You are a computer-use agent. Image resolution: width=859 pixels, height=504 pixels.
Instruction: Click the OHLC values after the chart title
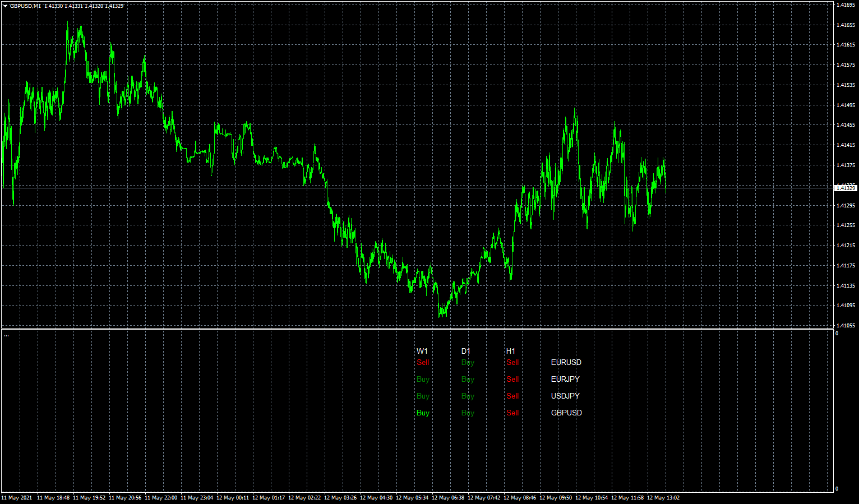pyautogui.click(x=84, y=6)
